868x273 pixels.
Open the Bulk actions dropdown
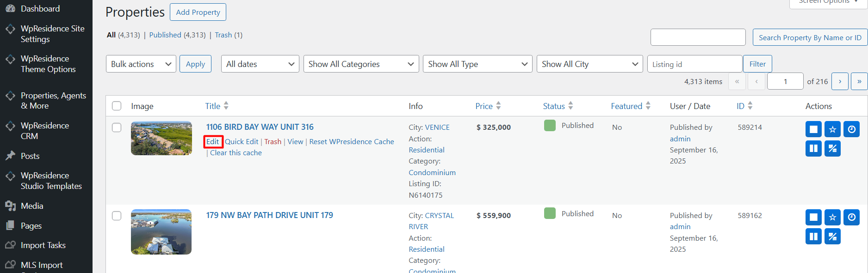coord(141,64)
